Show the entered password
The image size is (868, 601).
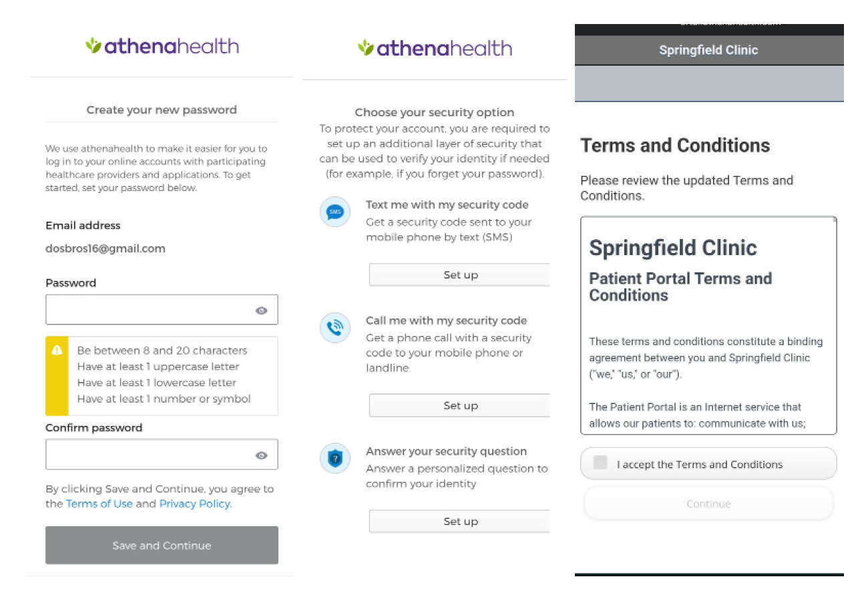click(x=260, y=310)
